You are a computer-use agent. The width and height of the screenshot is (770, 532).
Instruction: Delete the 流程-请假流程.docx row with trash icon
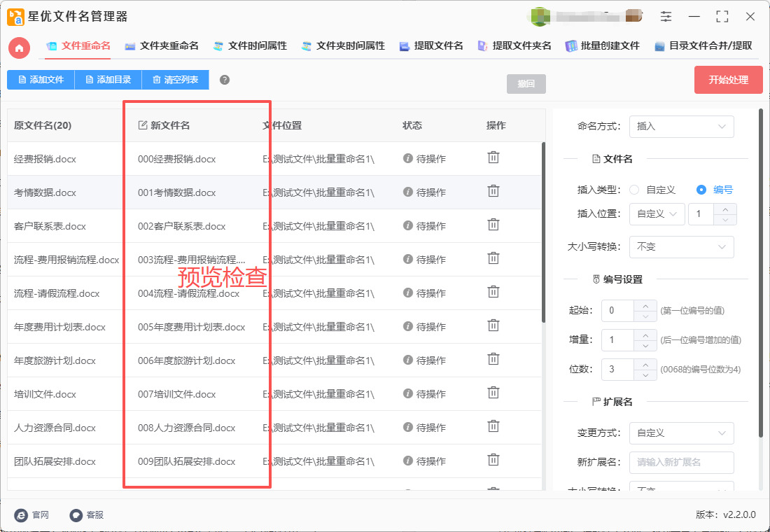coord(493,292)
